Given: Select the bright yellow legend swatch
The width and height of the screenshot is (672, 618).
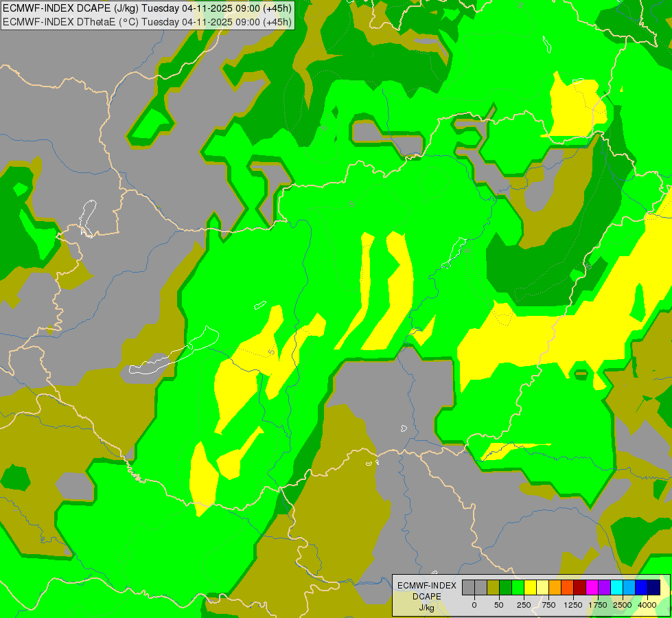Looking at the screenshot, I should pyautogui.click(x=530, y=587).
